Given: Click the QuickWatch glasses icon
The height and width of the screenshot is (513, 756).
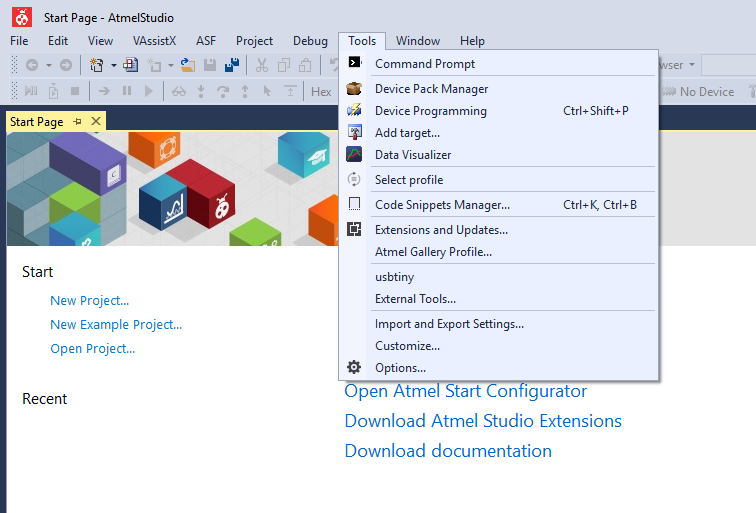Looking at the screenshot, I should (x=179, y=91).
